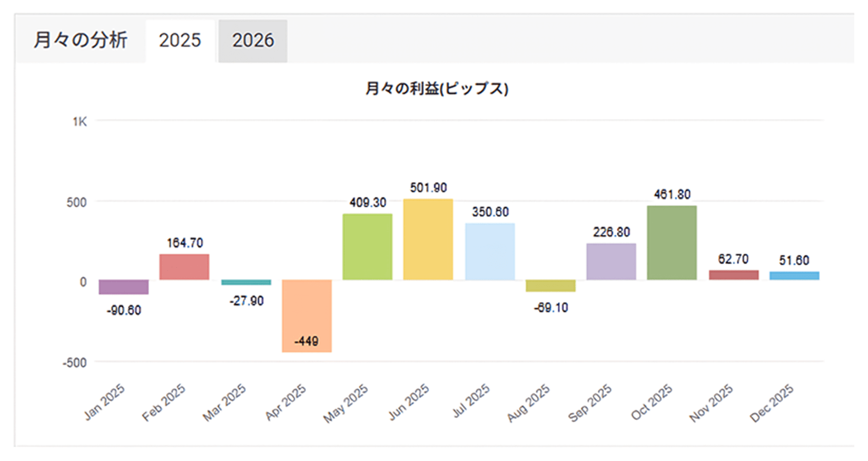Viewport: 868px width, 461px height.
Task: Switch to the 2026 tab
Action: coord(253,40)
